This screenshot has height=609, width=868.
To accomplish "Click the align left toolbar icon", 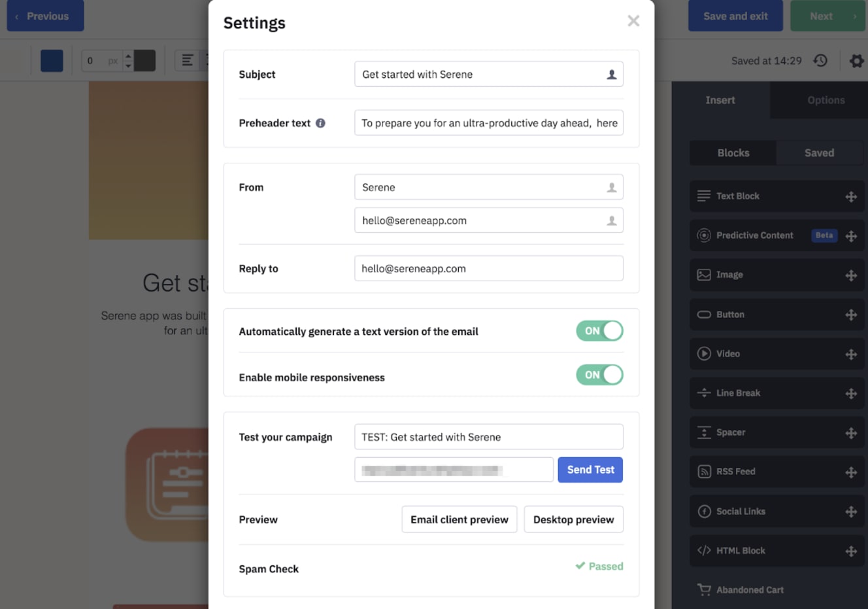I will [187, 61].
